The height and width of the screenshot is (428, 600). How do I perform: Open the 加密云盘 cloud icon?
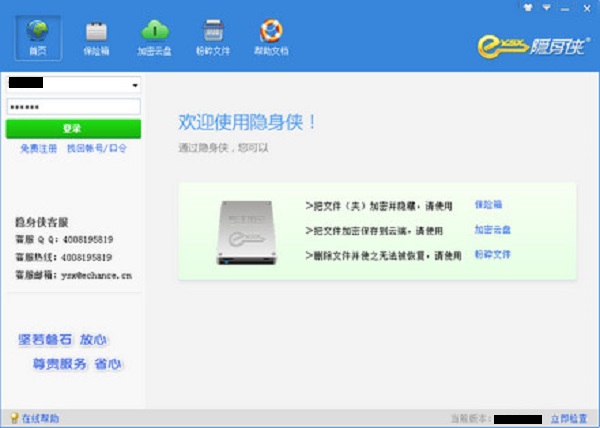[x=155, y=38]
